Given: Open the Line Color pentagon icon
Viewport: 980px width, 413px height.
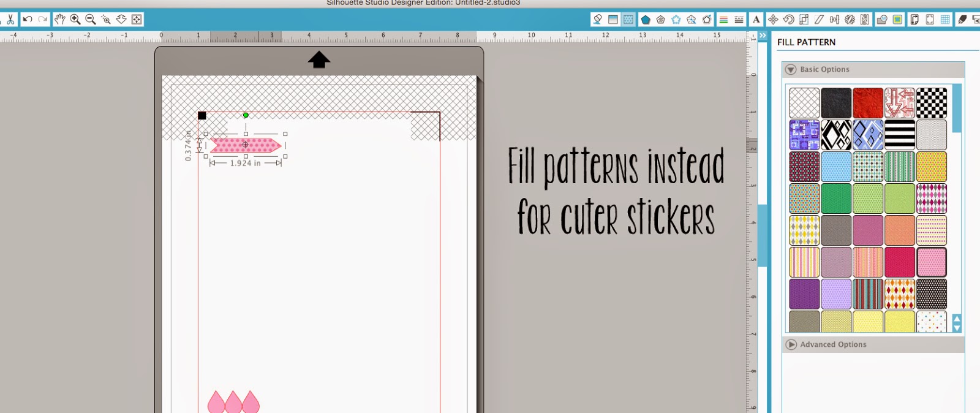Looking at the screenshot, I should (x=646, y=20).
